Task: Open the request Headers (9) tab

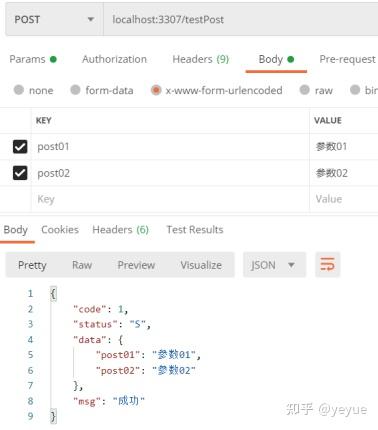Action: [x=201, y=59]
